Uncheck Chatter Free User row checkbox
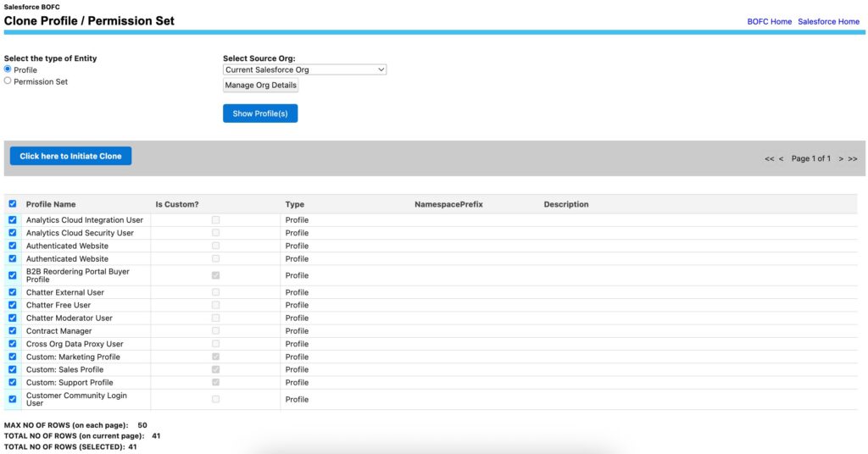This screenshot has width=868, height=454. (13, 305)
